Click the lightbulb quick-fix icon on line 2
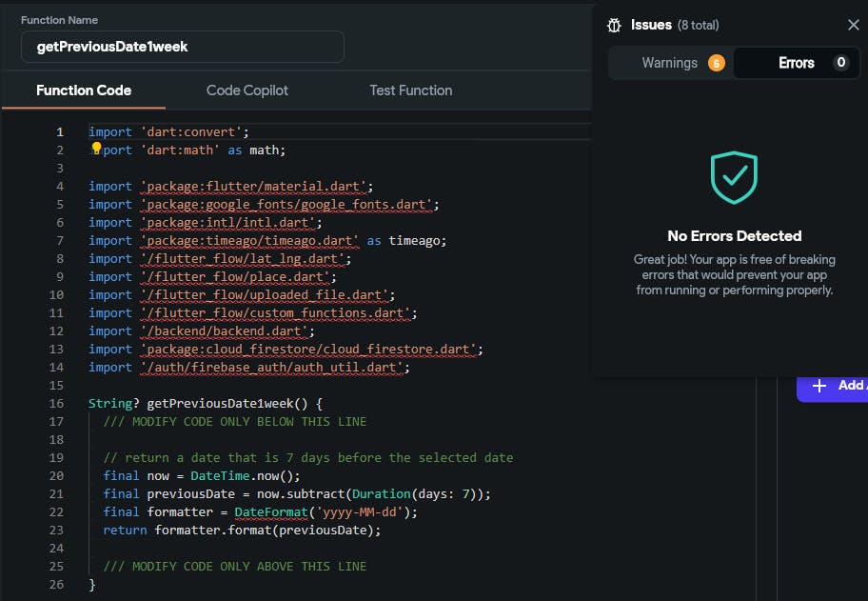868x601 pixels. (96, 148)
